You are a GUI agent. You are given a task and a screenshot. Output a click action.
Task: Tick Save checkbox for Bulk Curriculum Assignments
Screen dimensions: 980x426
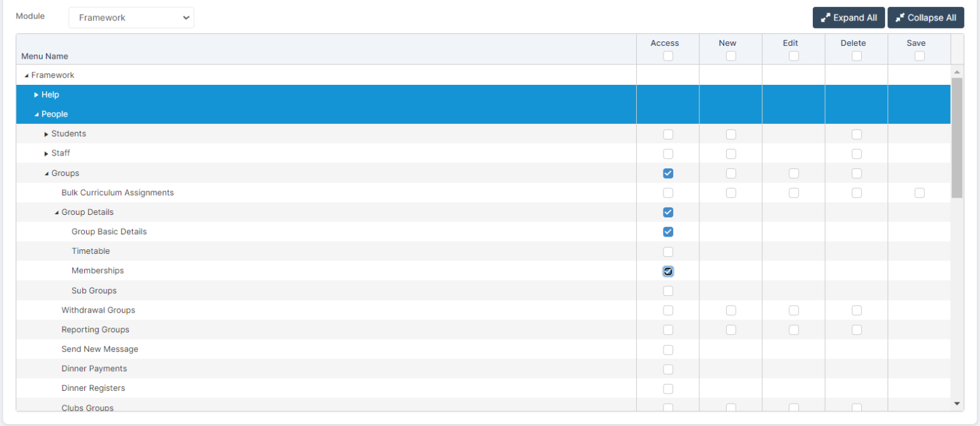tap(919, 193)
